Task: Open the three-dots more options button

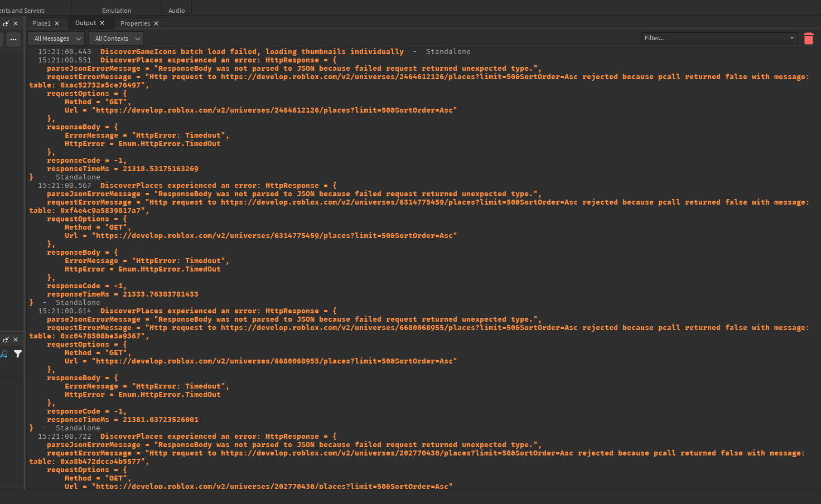Action: click(13, 40)
